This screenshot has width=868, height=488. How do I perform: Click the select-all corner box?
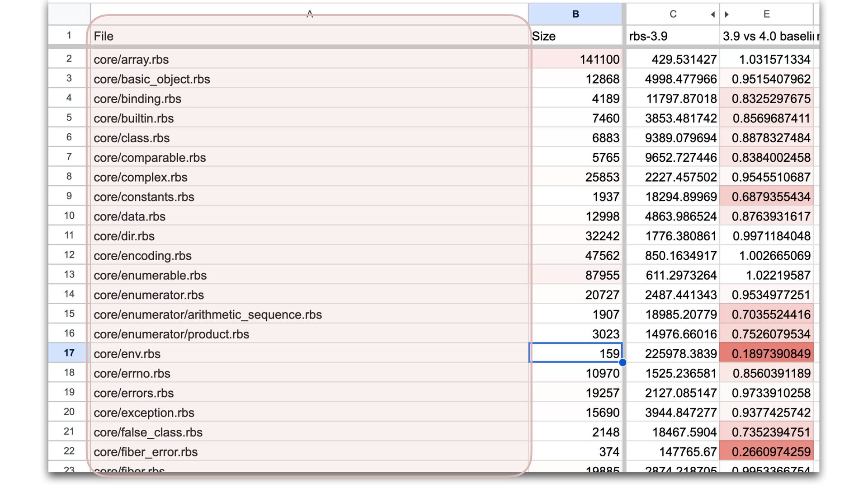69,14
